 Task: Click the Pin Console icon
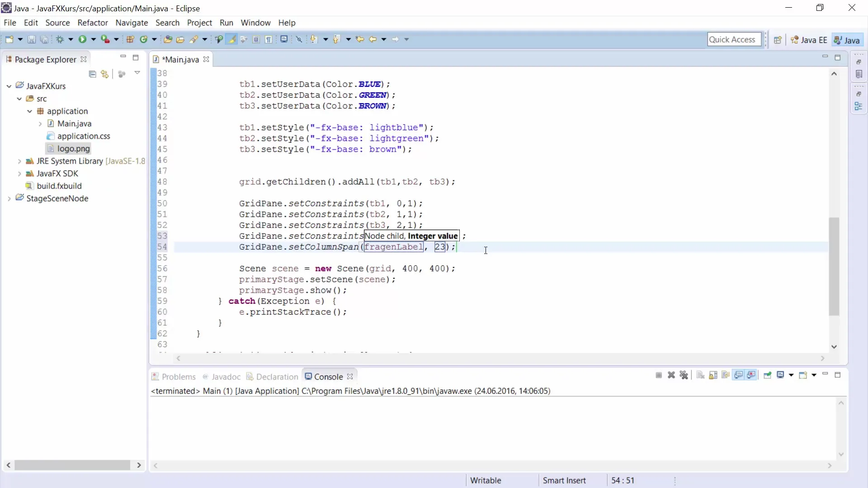tap(767, 375)
